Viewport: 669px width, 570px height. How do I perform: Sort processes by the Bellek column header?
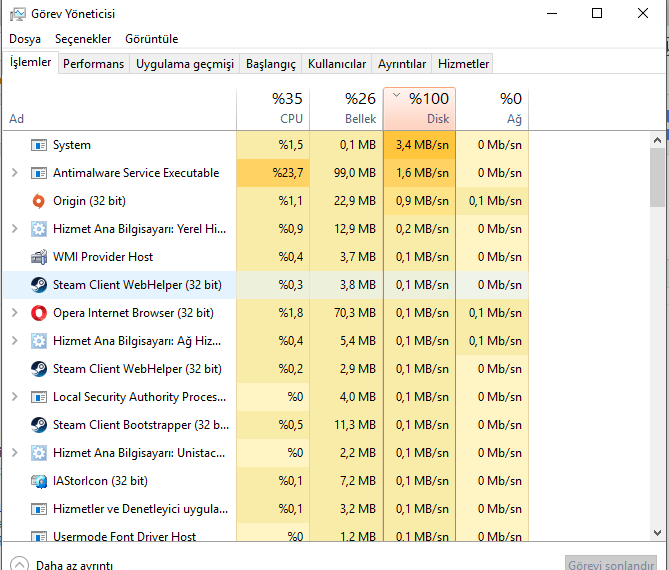click(346, 109)
